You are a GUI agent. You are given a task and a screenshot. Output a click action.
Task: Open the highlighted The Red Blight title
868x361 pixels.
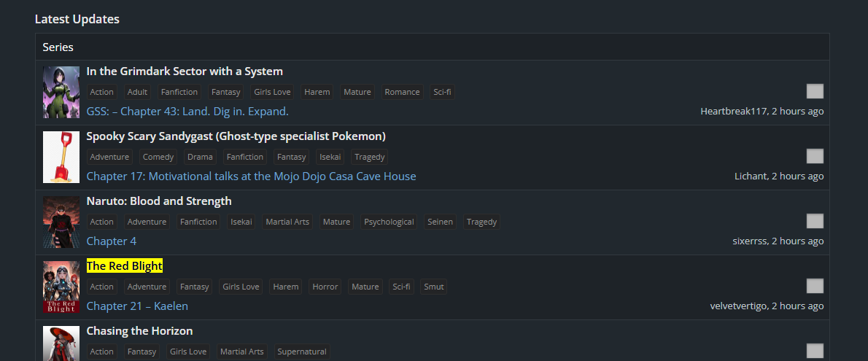click(x=125, y=265)
